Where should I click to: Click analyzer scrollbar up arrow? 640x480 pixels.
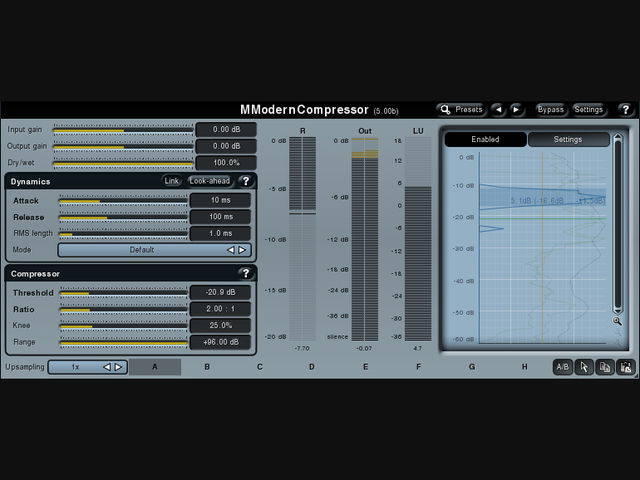click(618, 138)
